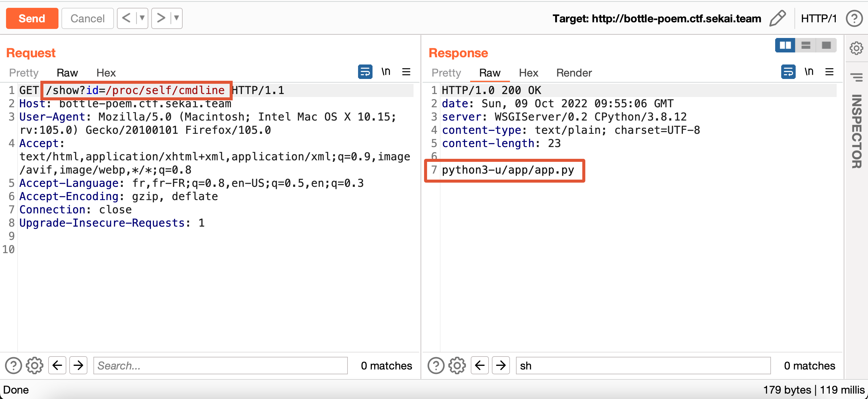Click the Request search input field

220,366
